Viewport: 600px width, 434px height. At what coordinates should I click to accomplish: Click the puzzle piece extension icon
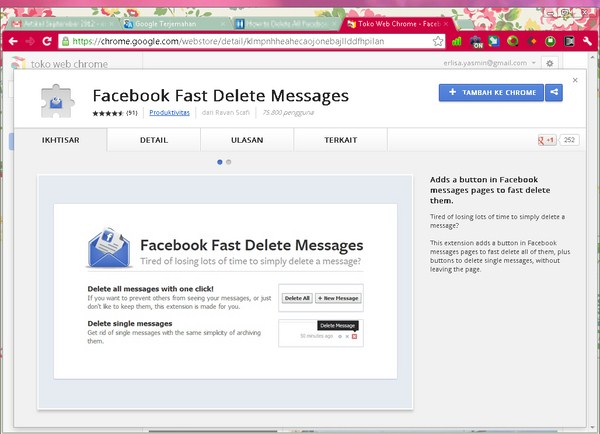pos(57,101)
